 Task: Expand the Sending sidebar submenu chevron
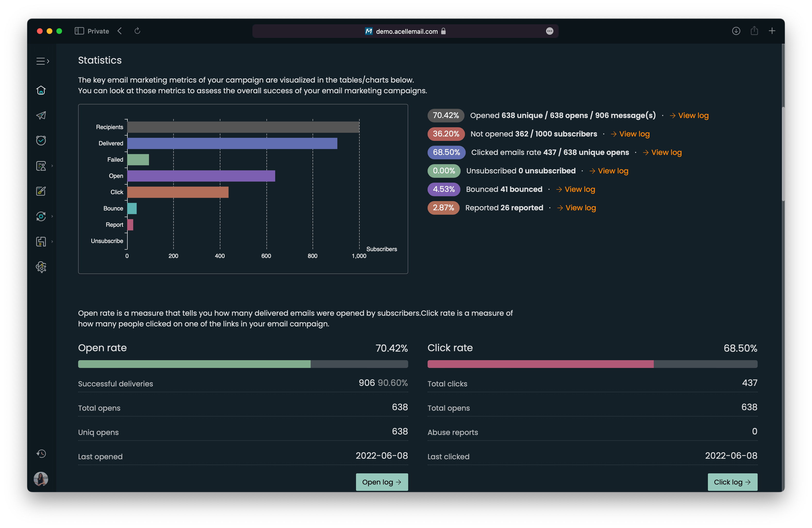[x=52, y=216]
